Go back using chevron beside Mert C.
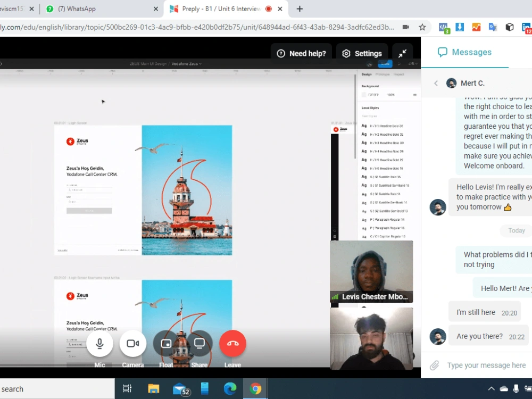 436,83
